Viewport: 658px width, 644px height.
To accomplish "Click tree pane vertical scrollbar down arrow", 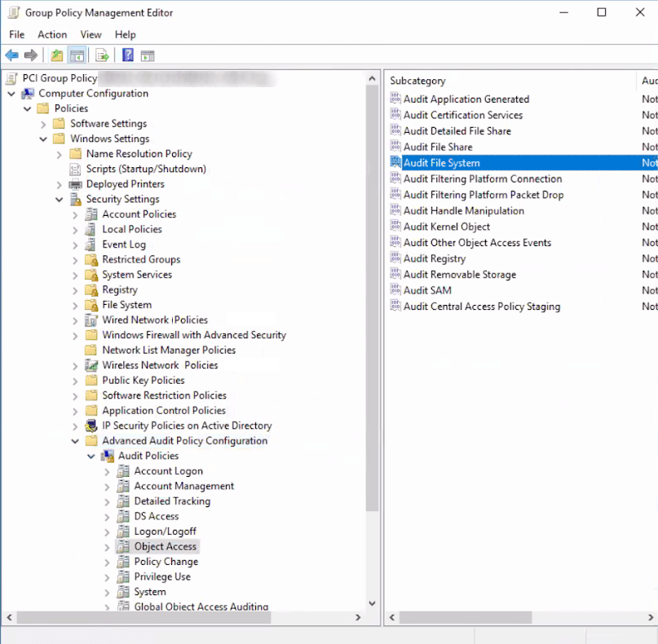I will coord(372,603).
